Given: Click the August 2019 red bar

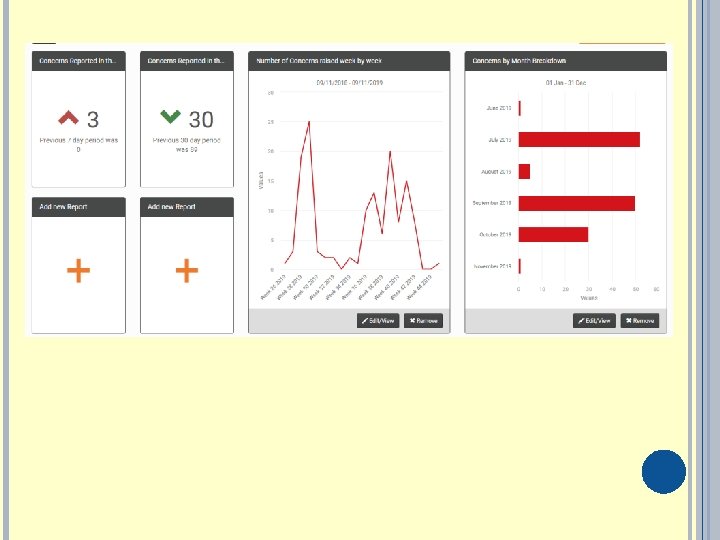Looking at the screenshot, I should click(x=524, y=171).
